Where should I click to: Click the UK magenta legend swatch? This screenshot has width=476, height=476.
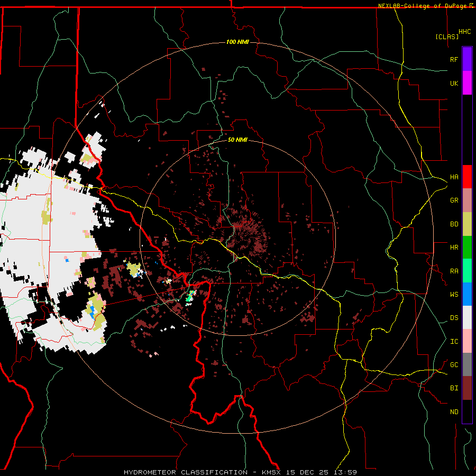[467, 83]
